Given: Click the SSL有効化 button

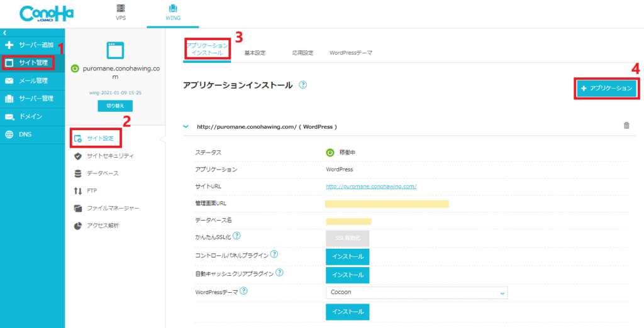Looking at the screenshot, I should [x=347, y=238].
